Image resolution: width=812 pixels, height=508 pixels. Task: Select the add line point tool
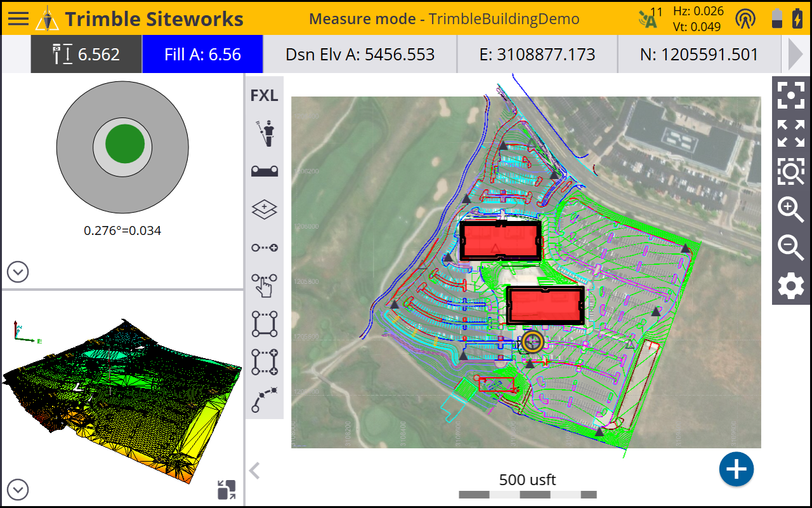click(x=264, y=248)
